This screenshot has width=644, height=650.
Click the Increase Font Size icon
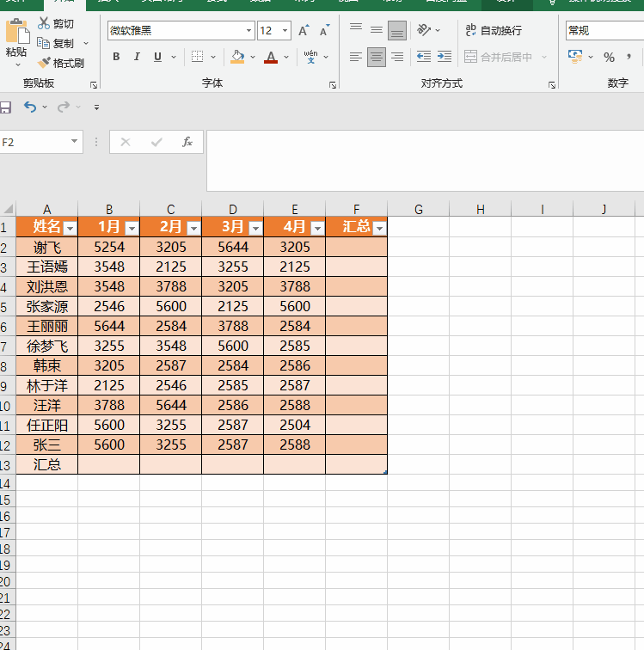304,30
